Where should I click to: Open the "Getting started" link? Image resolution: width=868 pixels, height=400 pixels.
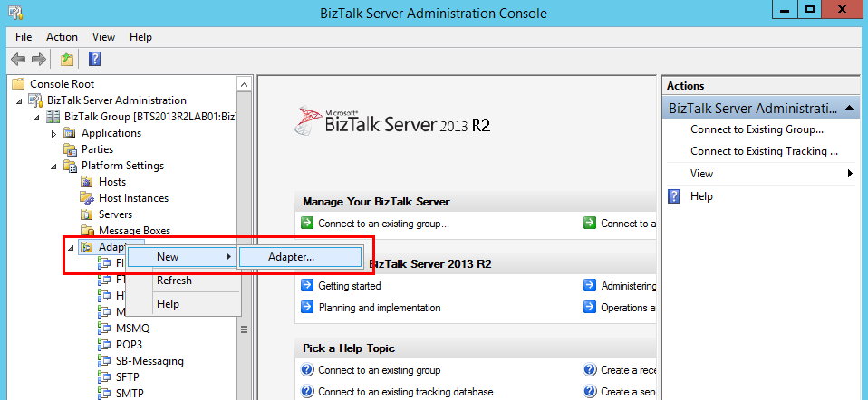coord(349,286)
